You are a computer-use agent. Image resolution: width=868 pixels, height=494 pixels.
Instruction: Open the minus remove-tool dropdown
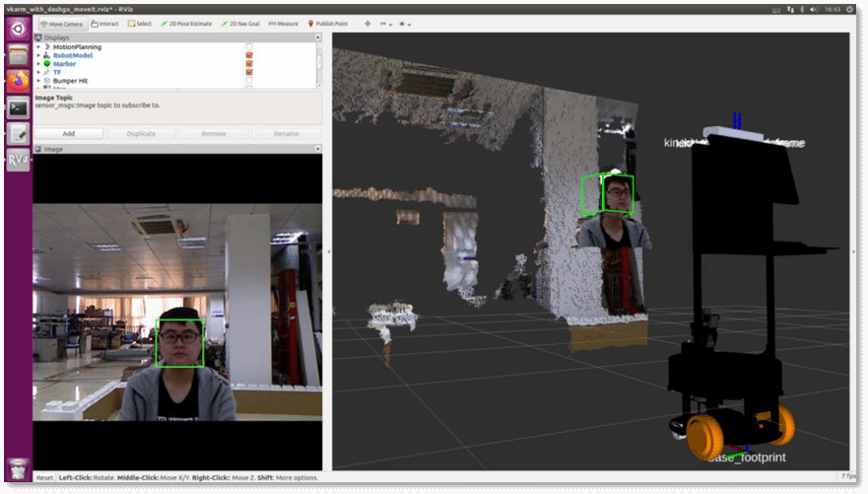[x=385, y=24]
